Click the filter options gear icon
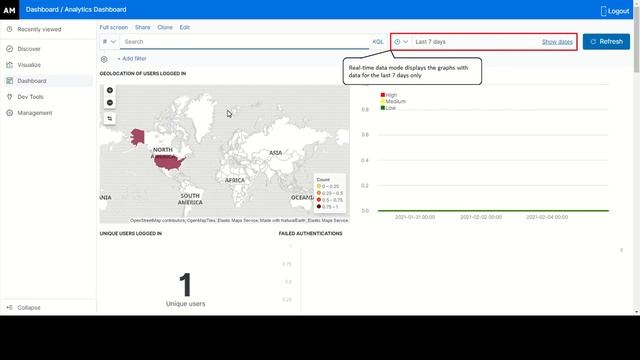Viewport: 640px width, 360px height. [104, 59]
